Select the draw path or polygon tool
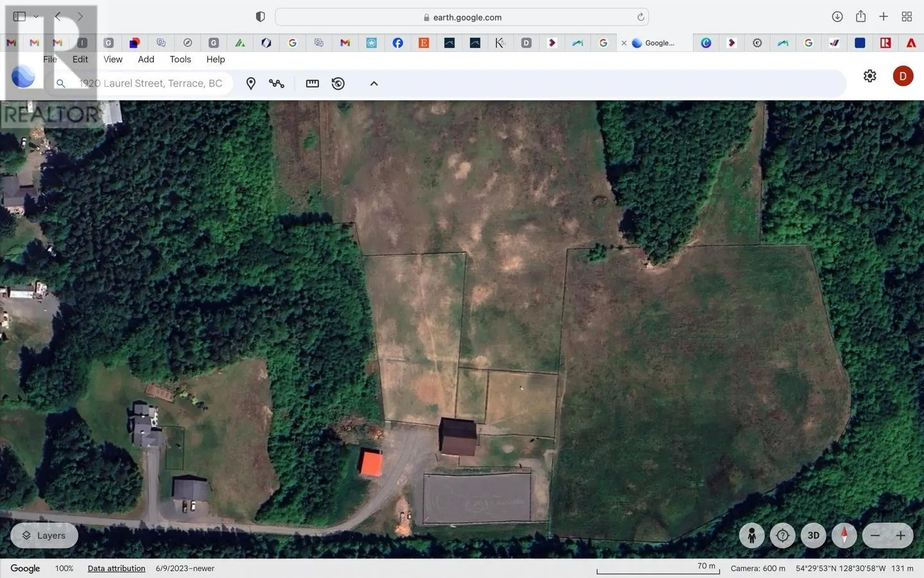Screen dimensions: 924x578 tap(277, 83)
